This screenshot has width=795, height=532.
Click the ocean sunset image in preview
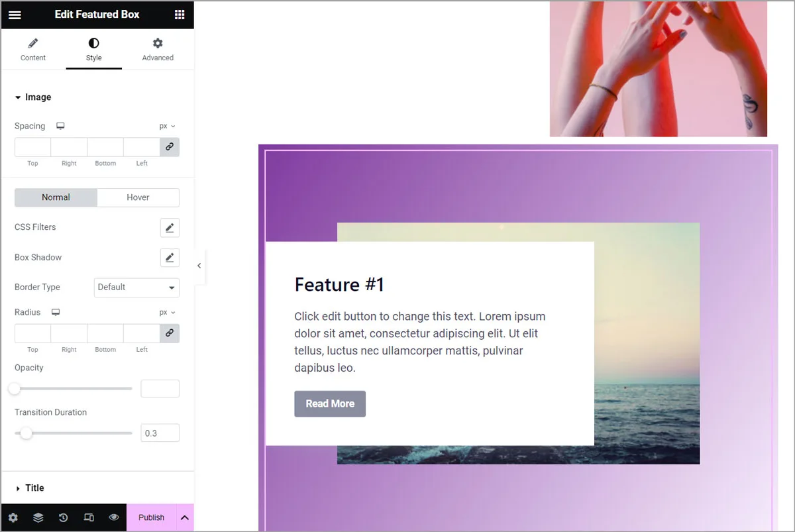coord(647,343)
